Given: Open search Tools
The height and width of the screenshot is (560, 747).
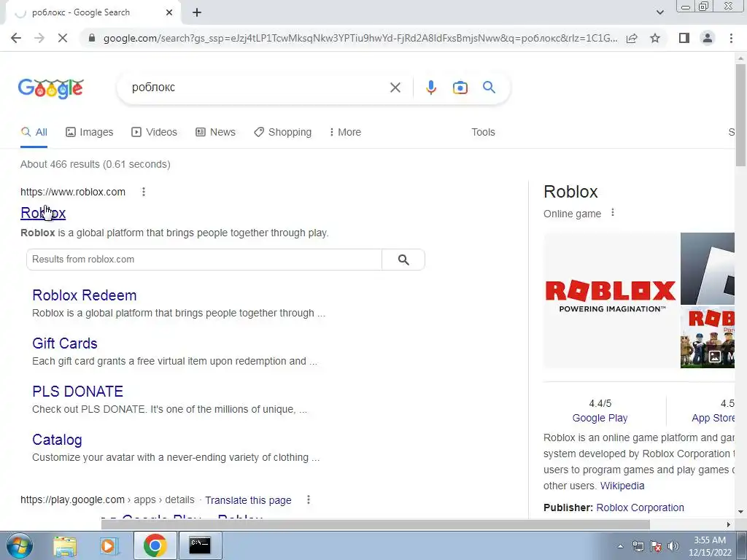Looking at the screenshot, I should click(x=483, y=133).
